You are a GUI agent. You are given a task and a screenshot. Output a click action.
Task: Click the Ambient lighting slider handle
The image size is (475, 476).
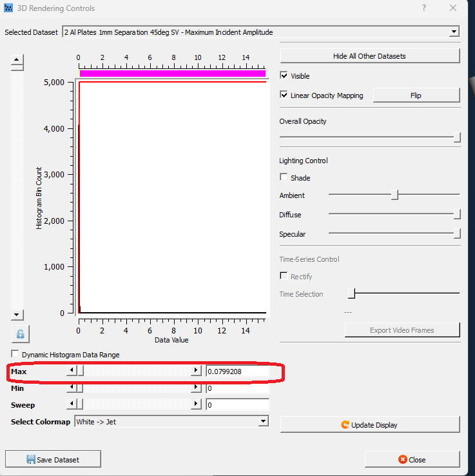click(394, 195)
